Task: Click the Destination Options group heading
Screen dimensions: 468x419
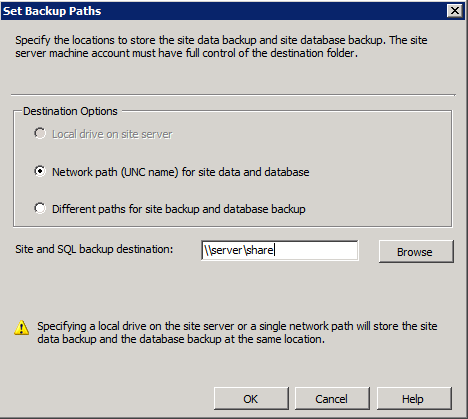Action: pos(70,111)
